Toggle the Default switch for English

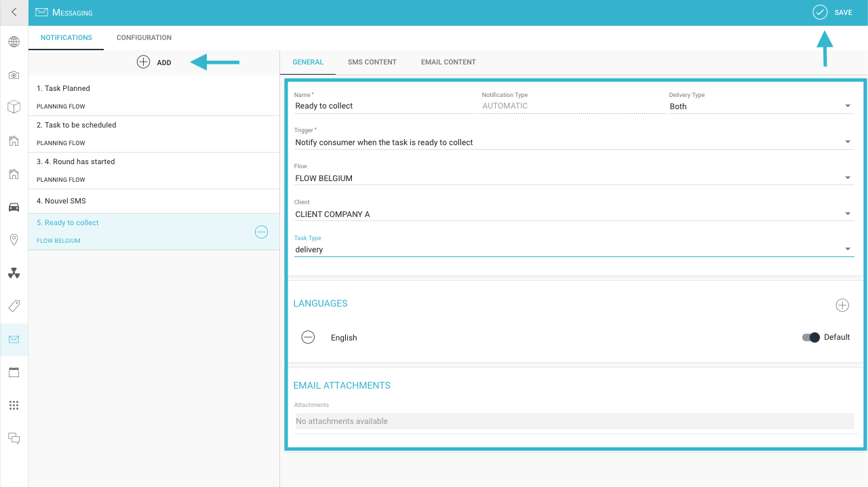point(811,337)
